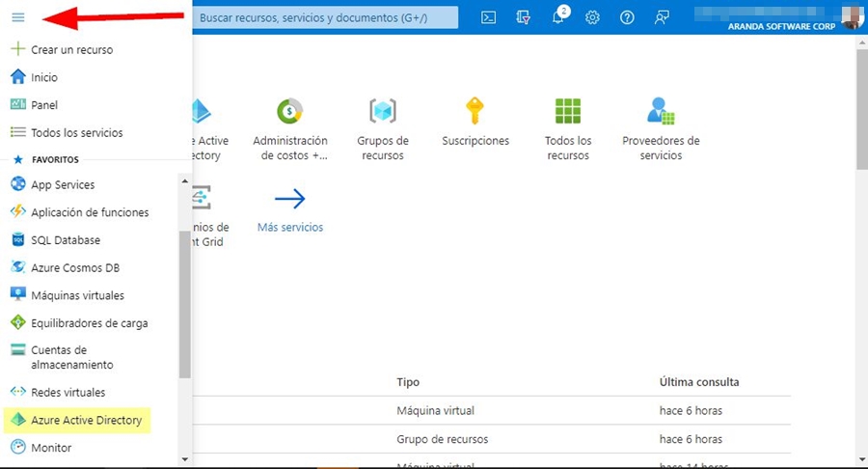The height and width of the screenshot is (469, 868).
Task: Open the Cloud Shell icon
Action: click(489, 17)
